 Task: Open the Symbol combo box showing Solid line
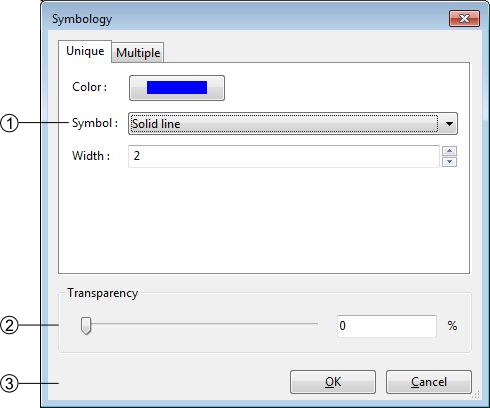[x=293, y=124]
